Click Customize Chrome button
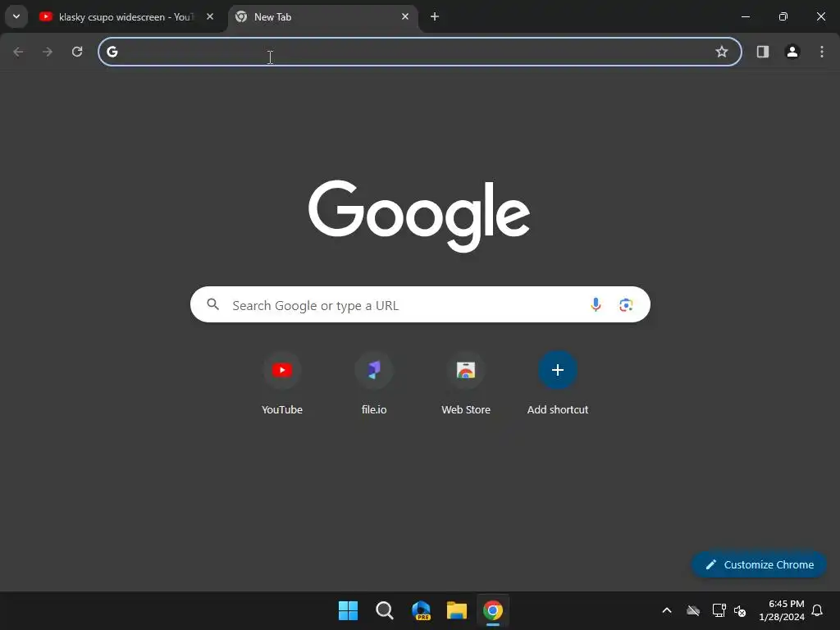Viewport: 840px width, 630px height. 759,564
